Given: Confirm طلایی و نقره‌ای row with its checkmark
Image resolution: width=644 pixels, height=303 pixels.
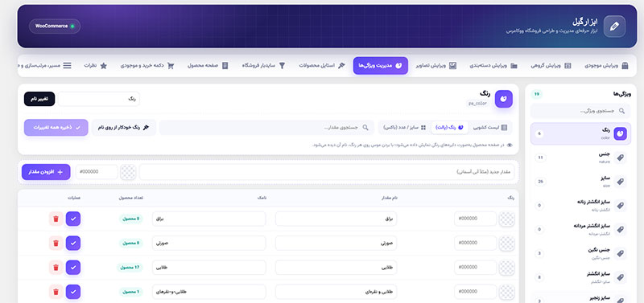Looking at the screenshot, I should (x=73, y=292).
